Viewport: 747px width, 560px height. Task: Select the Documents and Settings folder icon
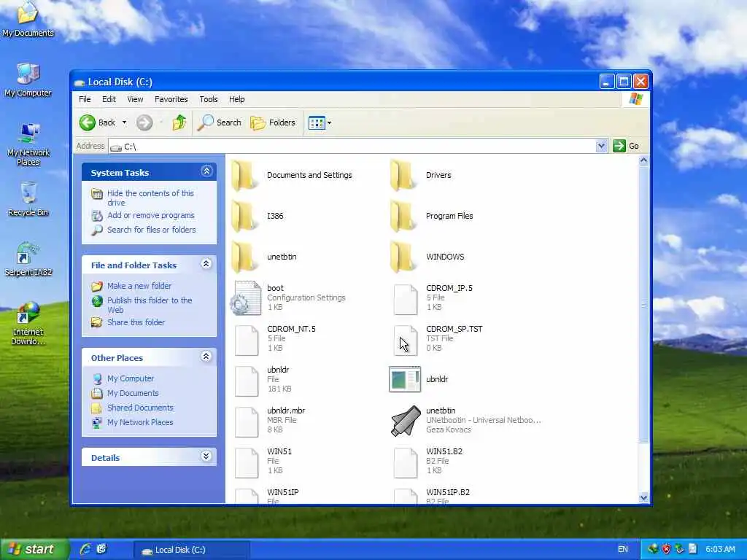coord(244,175)
